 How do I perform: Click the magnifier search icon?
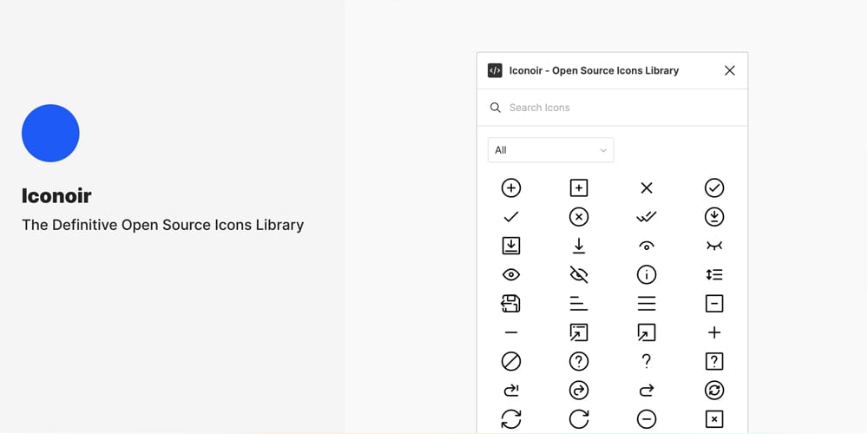coord(496,108)
